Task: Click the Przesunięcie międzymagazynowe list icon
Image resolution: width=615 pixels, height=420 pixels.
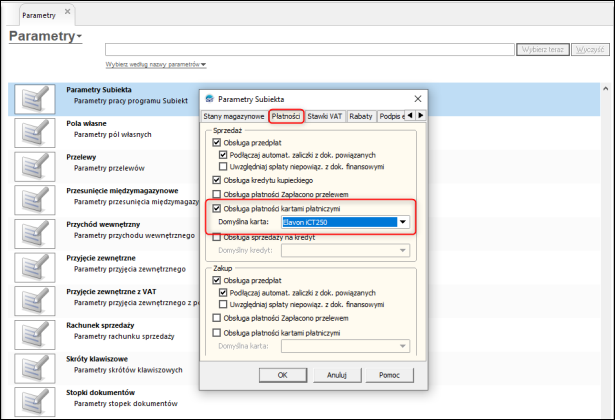Action: [35, 200]
